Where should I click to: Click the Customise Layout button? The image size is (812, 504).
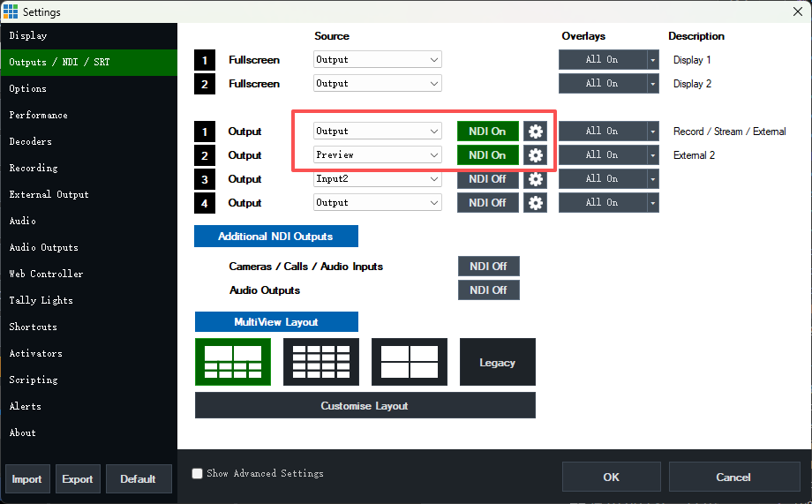coord(365,405)
